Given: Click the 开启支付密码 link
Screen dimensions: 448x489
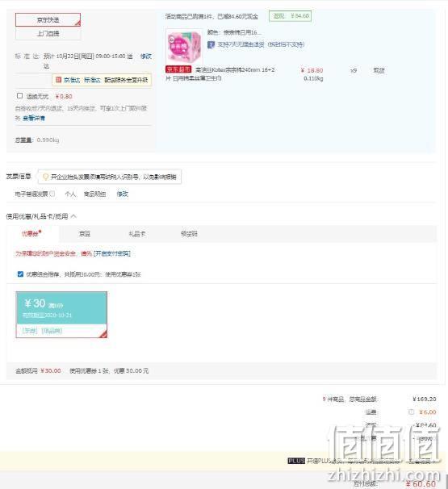Looking at the screenshot, I should [112, 253].
